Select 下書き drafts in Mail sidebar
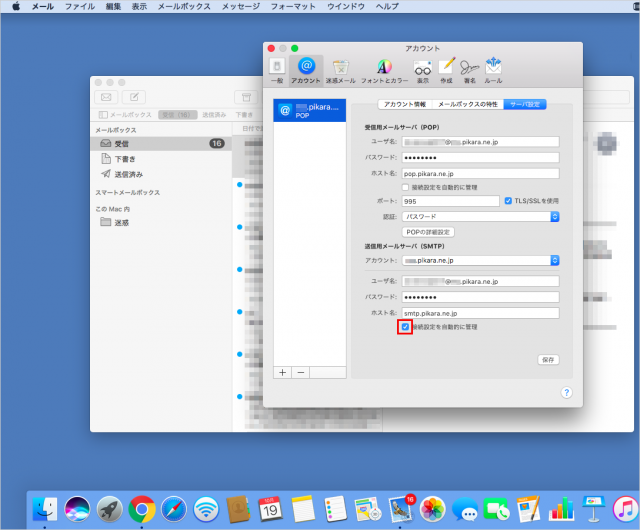Screen dimensions: 640x530 click(x=161, y=159)
